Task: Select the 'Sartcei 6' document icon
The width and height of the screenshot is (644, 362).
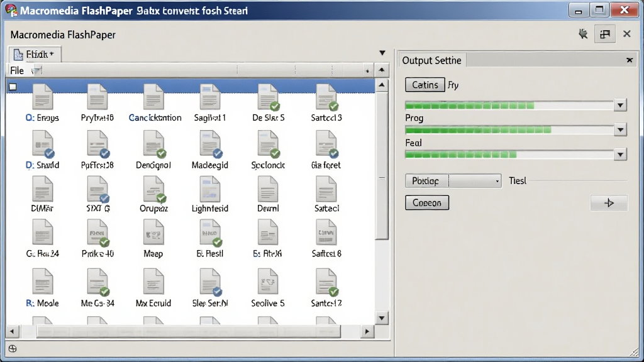Action: click(x=326, y=233)
